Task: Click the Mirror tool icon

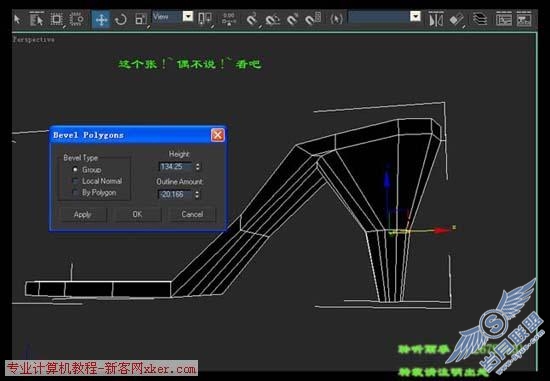Action: pyautogui.click(x=436, y=19)
